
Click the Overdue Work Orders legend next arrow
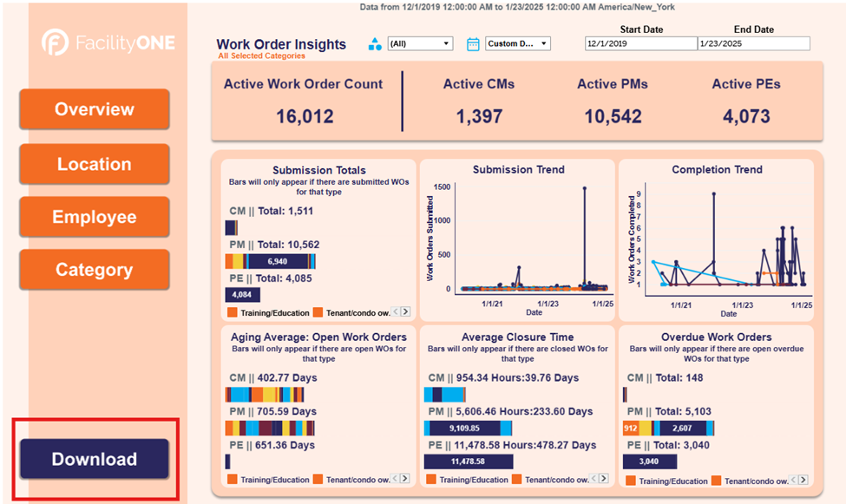tap(803, 480)
